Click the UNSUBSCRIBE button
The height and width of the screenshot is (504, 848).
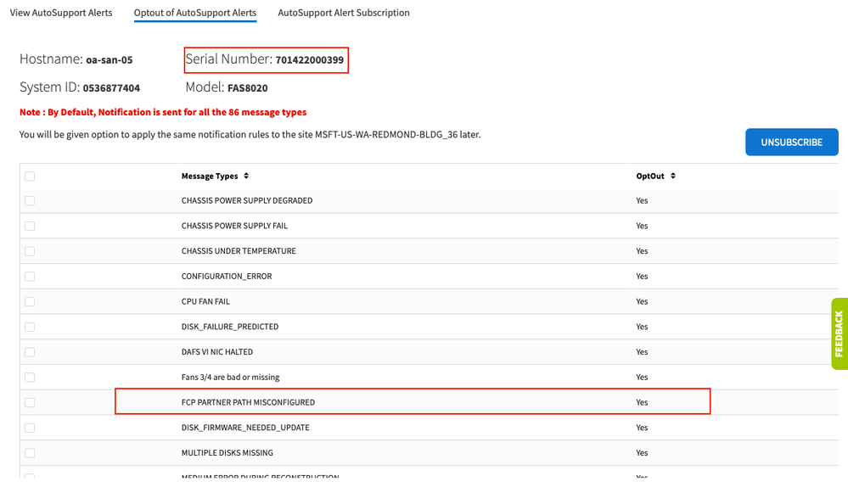(791, 142)
